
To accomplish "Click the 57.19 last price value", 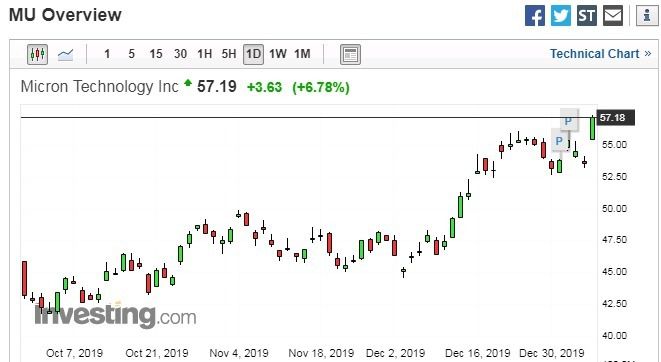I will click(217, 86).
